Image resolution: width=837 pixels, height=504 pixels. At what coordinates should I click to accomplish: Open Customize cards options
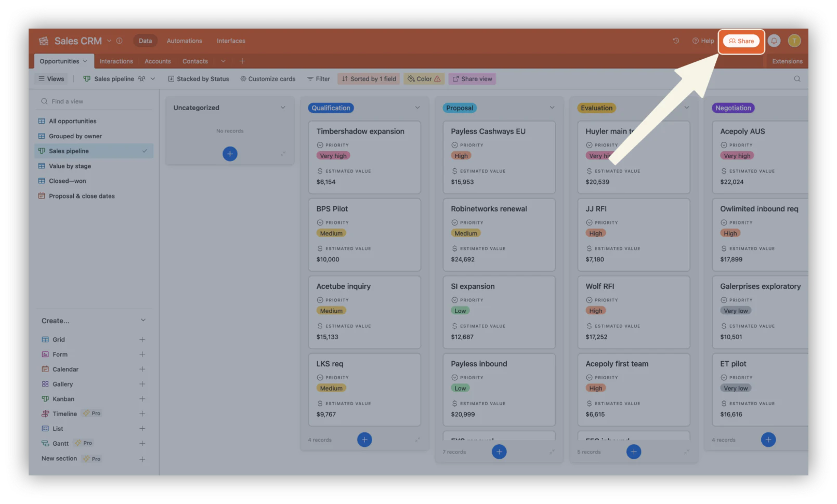pos(268,79)
